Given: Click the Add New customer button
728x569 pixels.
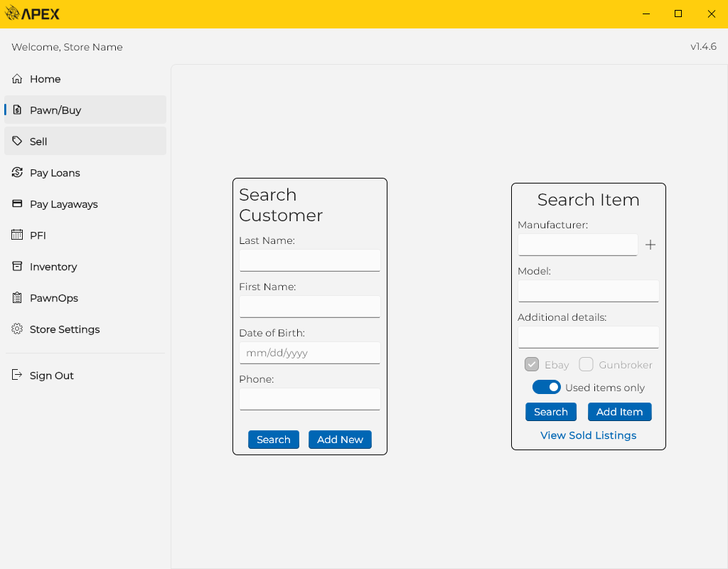Looking at the screenshot, I should pos(340,440).
